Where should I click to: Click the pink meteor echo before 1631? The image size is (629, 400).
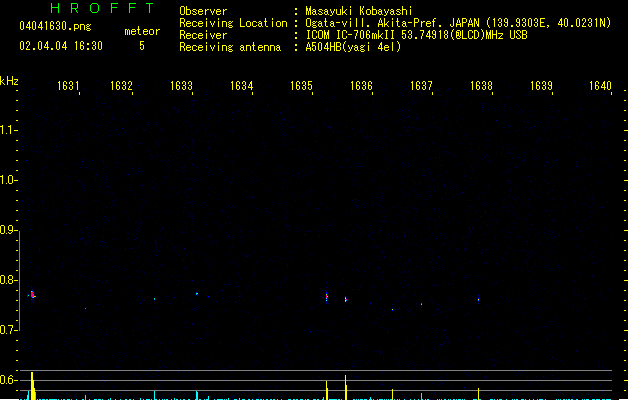click(x=32, y=295)
